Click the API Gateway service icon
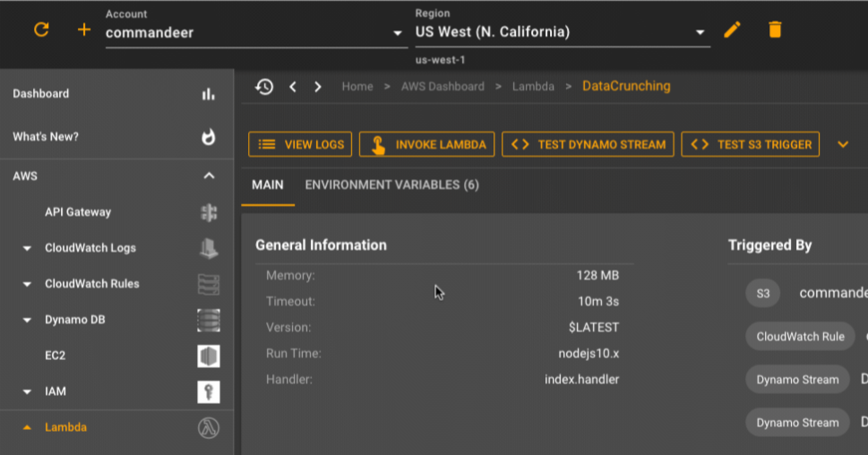This screenshot has height=455, width=868. (209, 212)
